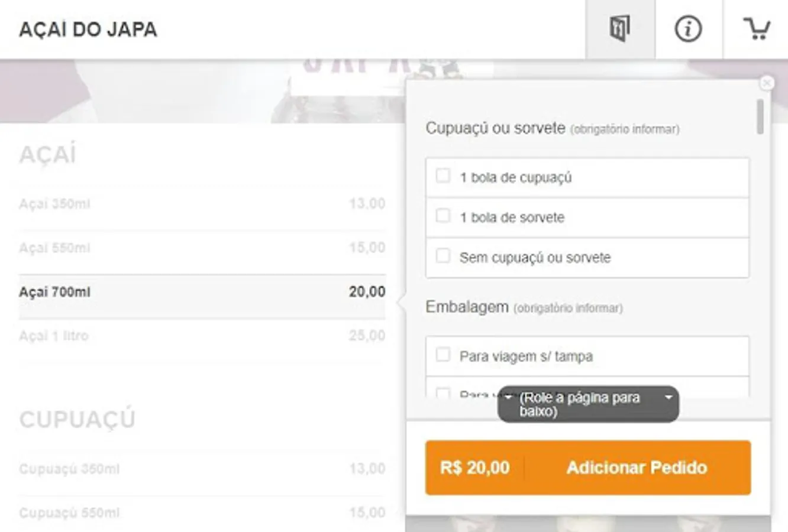The width and height of the screenshot is (788, 532).
Task: Choose the Cupuaçú 550ml item
Action: pos(202,512)
